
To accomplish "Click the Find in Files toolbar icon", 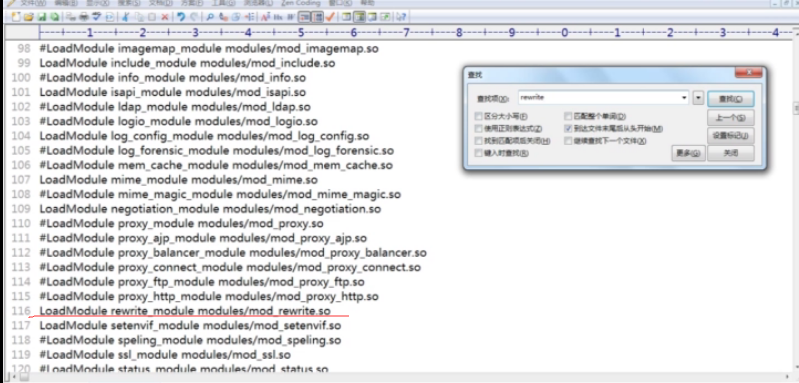I will point(236,17).
